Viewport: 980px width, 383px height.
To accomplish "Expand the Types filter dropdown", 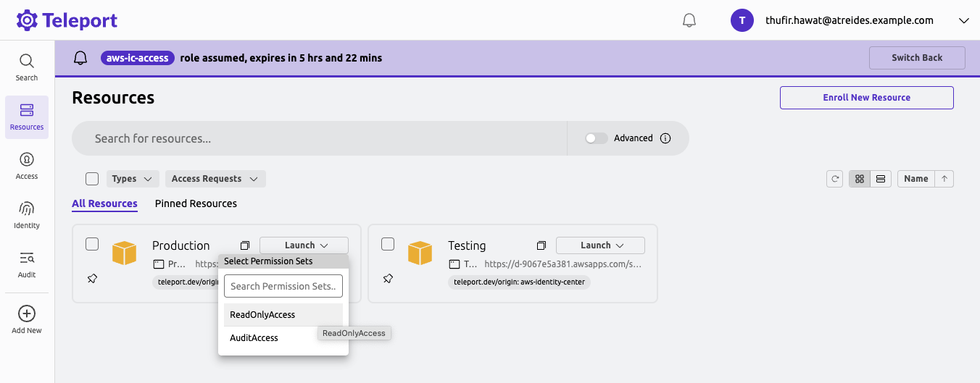I will (x=133, y=179).
